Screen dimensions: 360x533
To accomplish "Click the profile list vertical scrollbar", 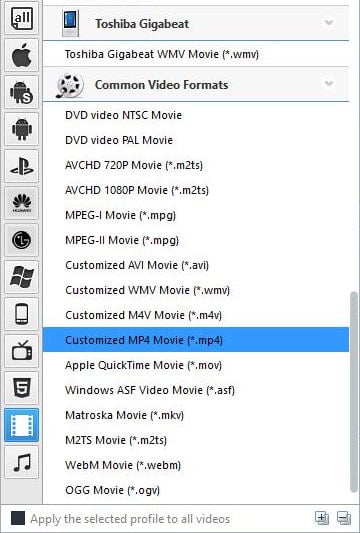I will [x=354, y=392].
